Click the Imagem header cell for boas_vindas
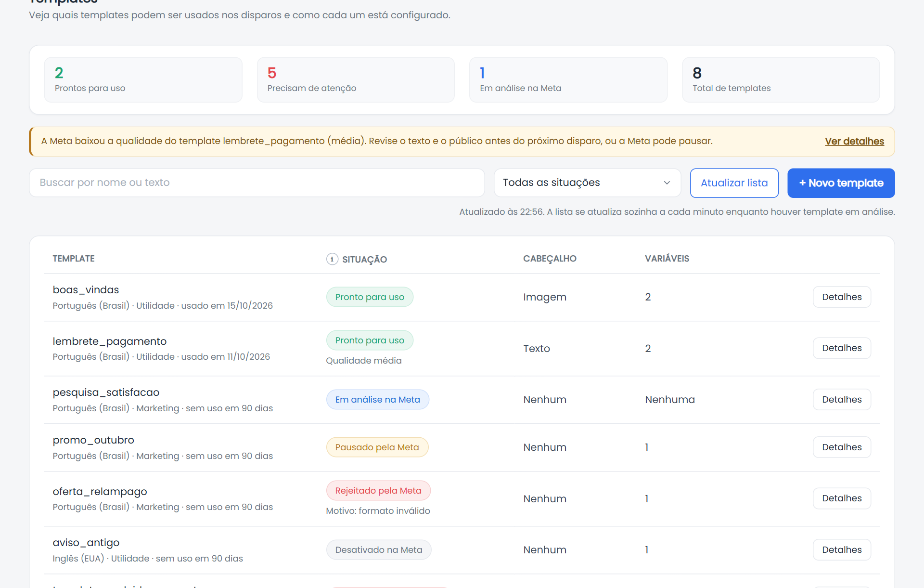Screen dimensions: 924x588 tap(545, 297)
